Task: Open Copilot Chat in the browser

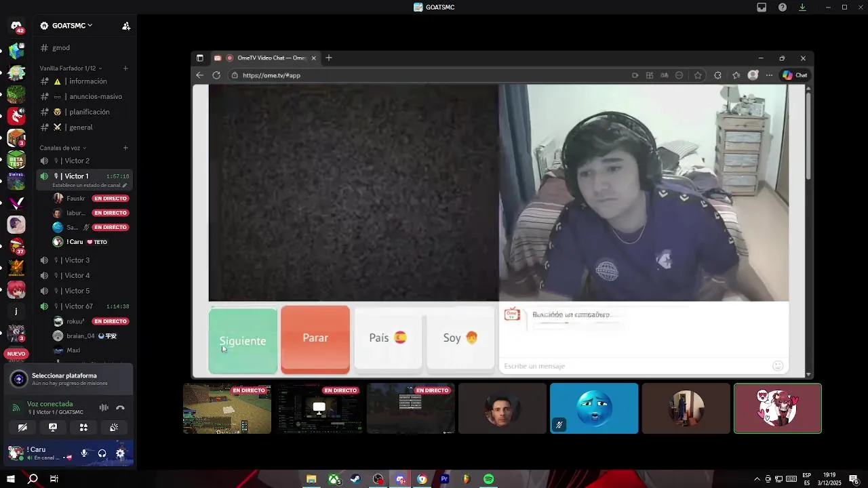Action: (795, 75)
